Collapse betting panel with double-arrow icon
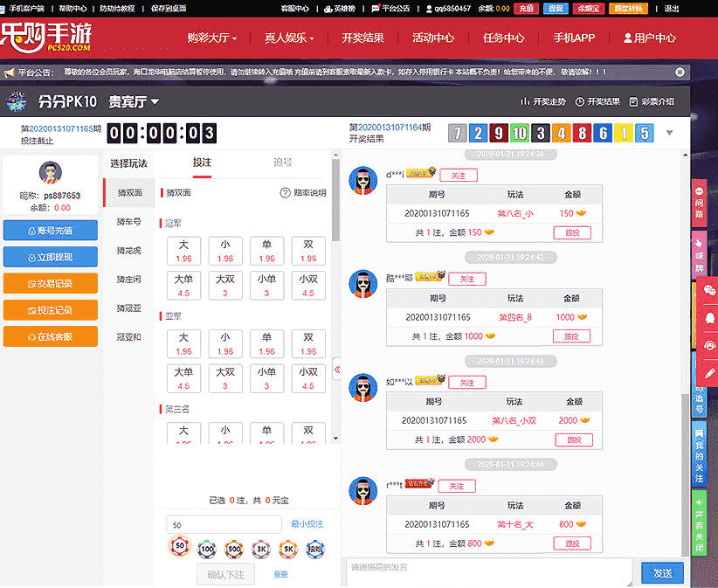The height and width of the screenshot is (588, 718). pyautogui.click(x=337, y=370)
